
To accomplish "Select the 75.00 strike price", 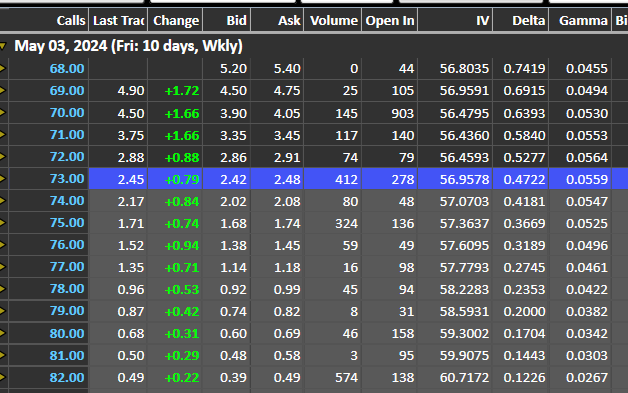I will coord(67,223).
